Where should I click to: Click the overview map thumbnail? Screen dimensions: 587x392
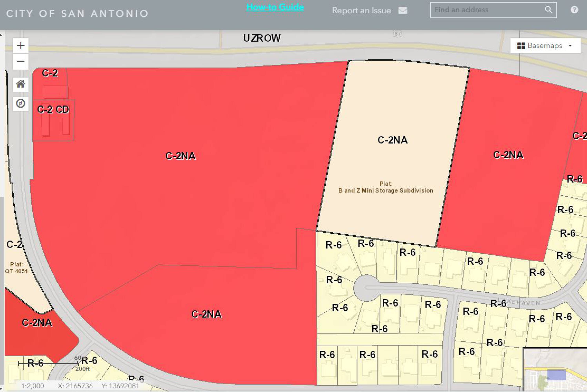pyautogui.click(x=555, y=369)
